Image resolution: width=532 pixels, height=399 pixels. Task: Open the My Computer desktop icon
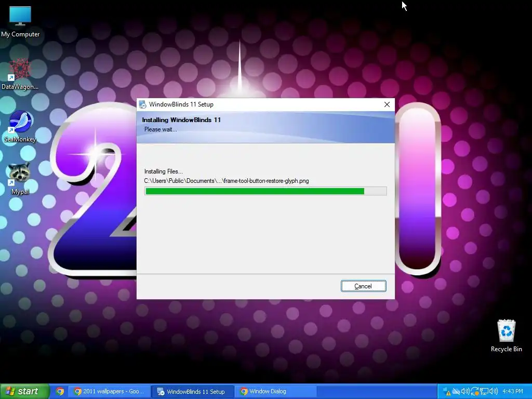pos(20,21)
